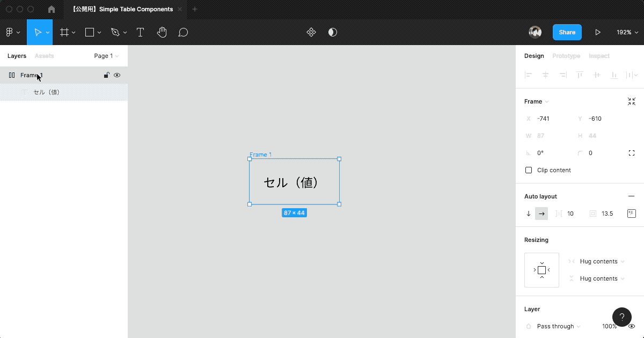This screenshot has height=338, width=644.
Task: Enable the Clip content checkbox
Action: pyautogui.click(x=529, y=170)
